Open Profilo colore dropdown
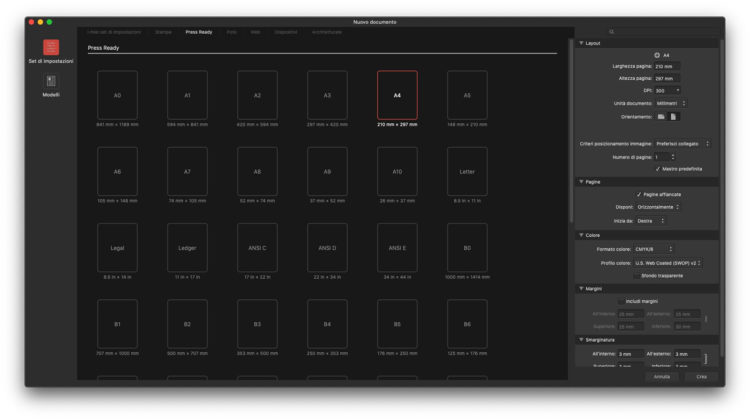750x420 pixels. click(668, 263)
